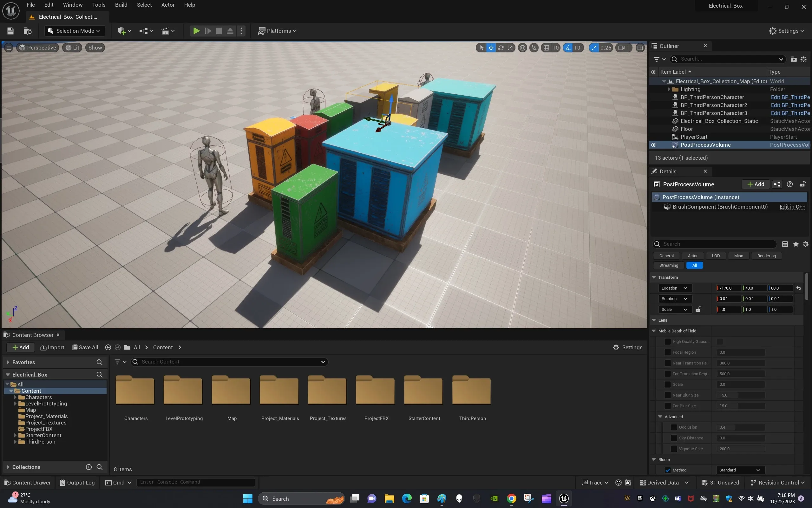Viewport: 812px width, 508px height.
Task: Open the Selection Mode dropdown
Action: [x=75, y=31]
